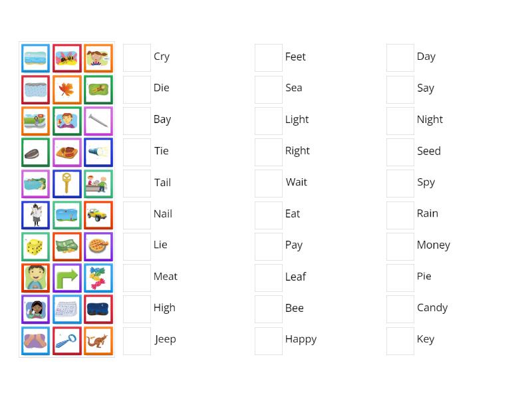Select the kangaroo picture tile
This screenshot has width=532, height=399.
98,340
